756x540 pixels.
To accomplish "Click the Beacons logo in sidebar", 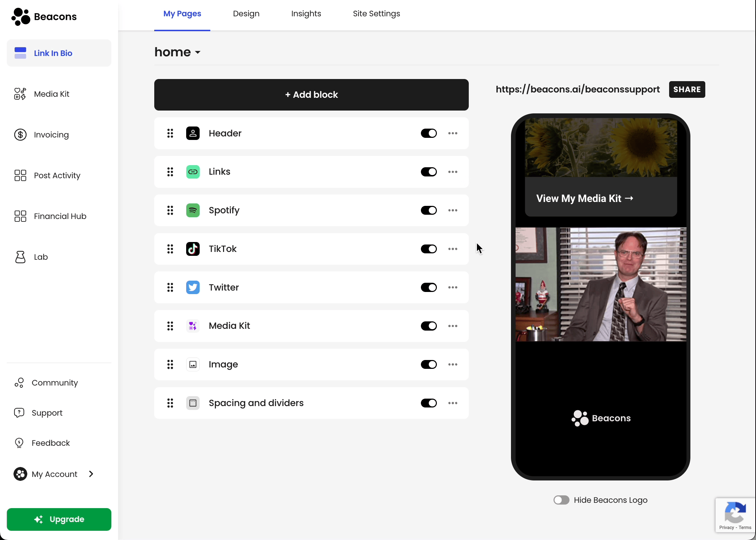I will click(x=44, y=17).
